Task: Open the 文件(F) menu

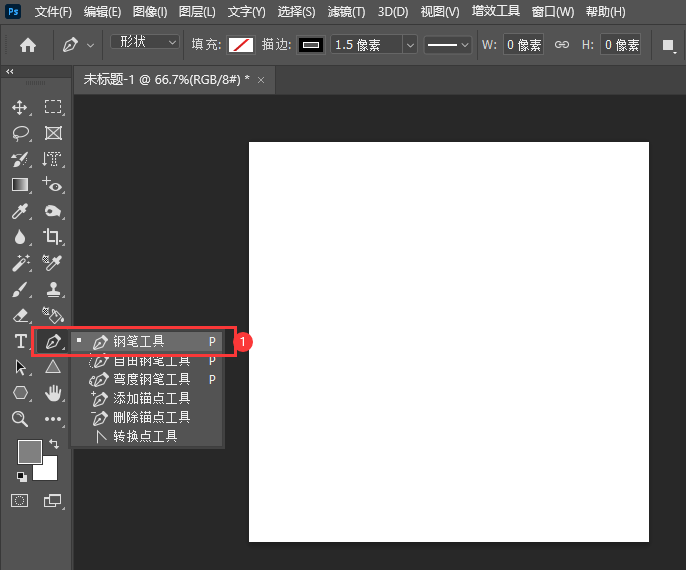Action: point(53,12)
